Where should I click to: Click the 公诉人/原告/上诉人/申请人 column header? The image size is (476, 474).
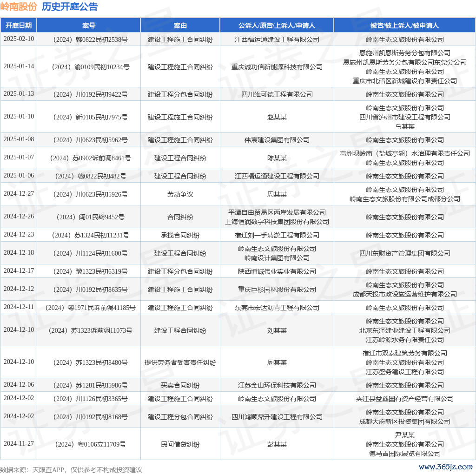point(277,26)
